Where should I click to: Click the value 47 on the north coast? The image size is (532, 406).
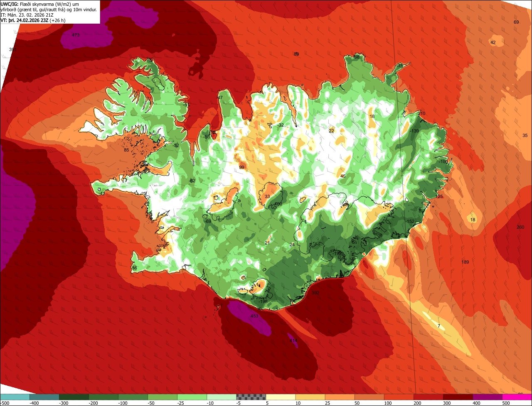tap(220, 98)
